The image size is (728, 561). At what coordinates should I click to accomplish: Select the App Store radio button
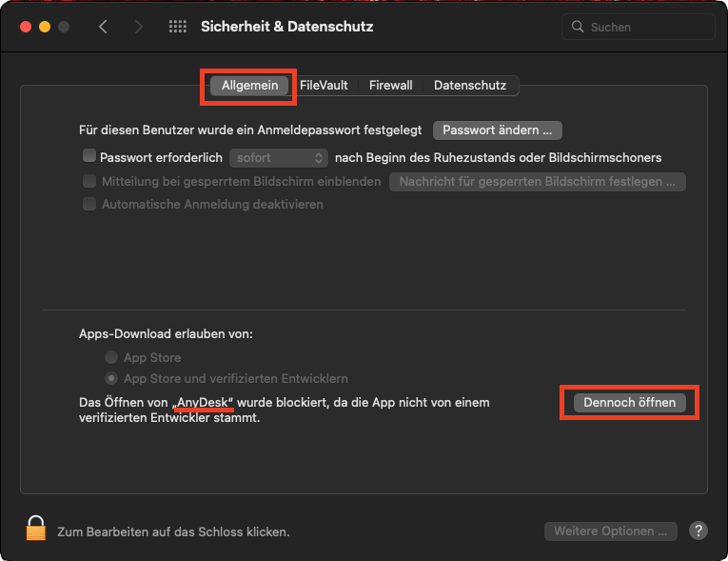click(x=111, y=357)
